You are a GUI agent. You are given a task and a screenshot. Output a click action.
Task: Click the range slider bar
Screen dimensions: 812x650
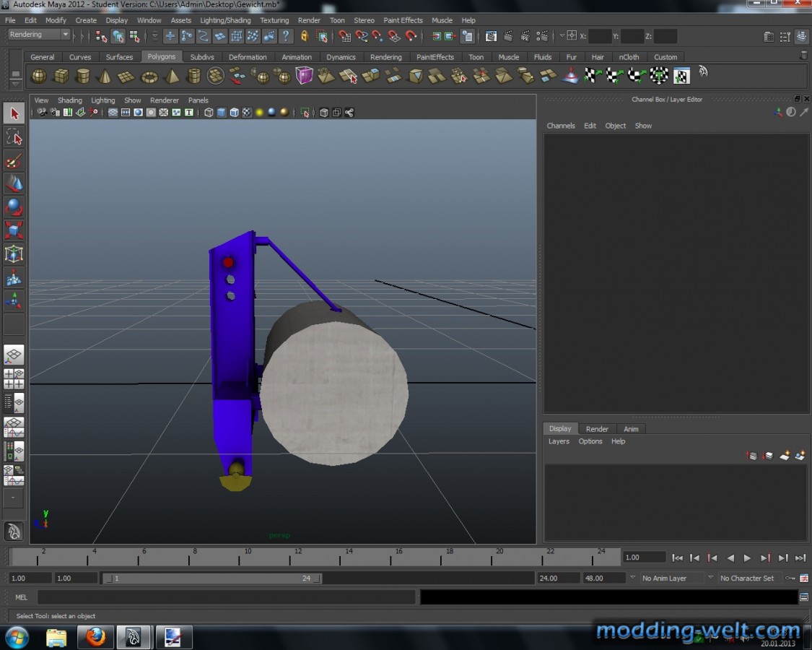[211, 578]
